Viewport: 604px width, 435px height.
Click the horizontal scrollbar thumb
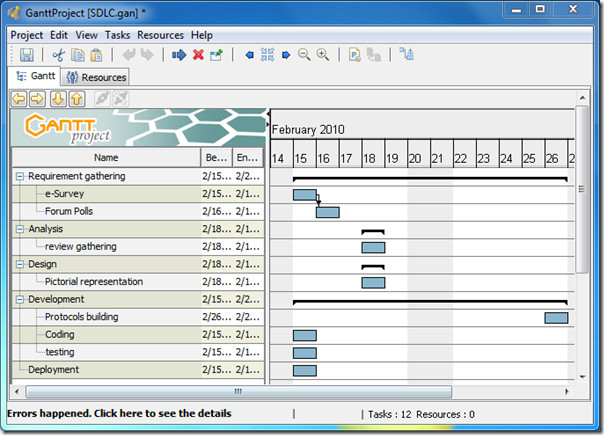238,392
